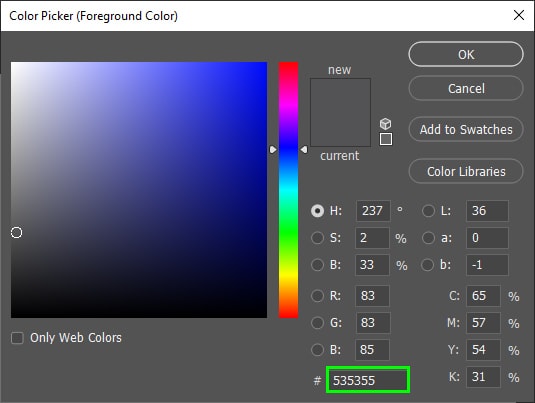Screen dimensions: 535x403
Task: Click the K black percentage field
Action: 483,377
